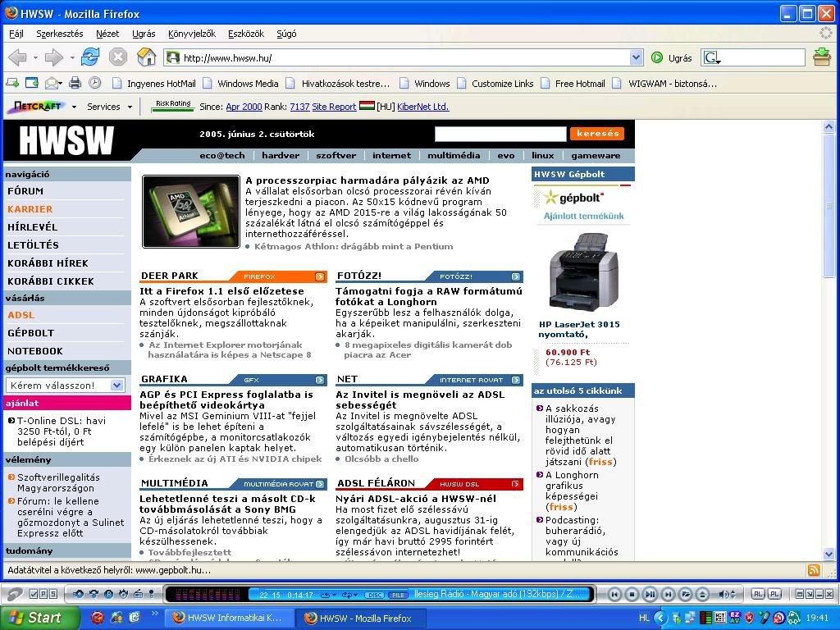
Task: Open the Könyvjelzők menu
Action: 191,34
